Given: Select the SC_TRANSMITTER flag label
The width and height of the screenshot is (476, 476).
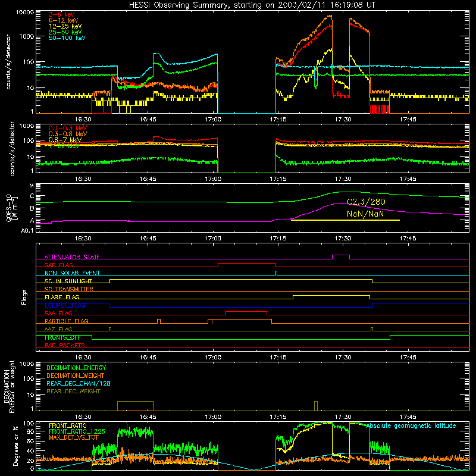Looking at the screenshot, I should (68, 289).
